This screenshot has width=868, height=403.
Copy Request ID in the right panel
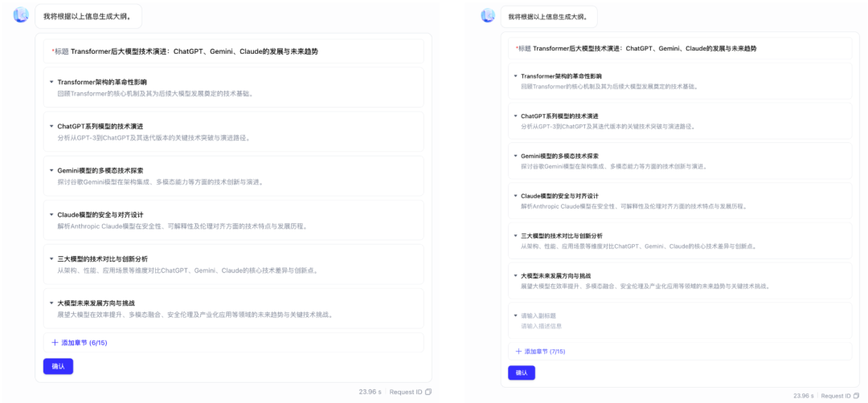(857, 396)
